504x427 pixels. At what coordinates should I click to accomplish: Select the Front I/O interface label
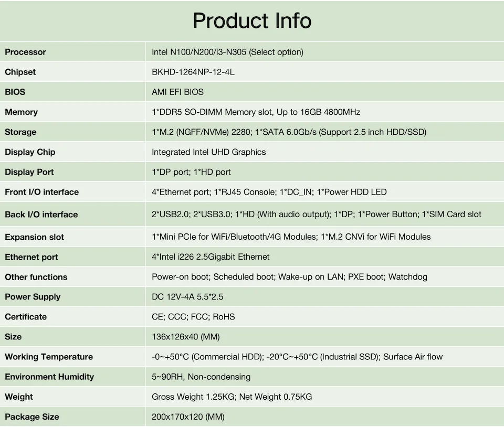coord(41,192)
